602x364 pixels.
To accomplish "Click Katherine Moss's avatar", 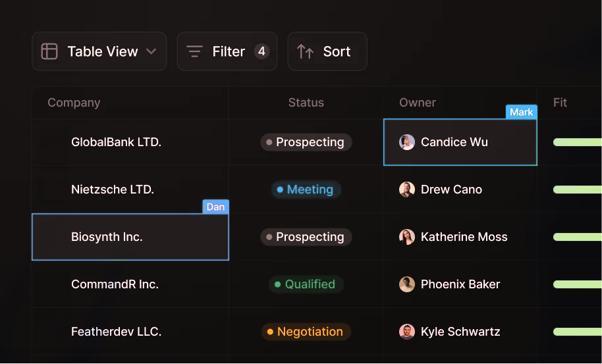I will pos(407,237).
